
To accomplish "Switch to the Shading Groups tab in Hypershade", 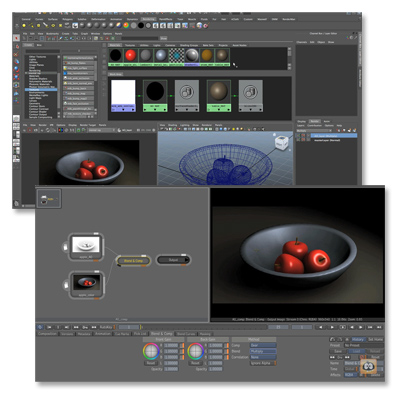I will click(x=189, y=45).
